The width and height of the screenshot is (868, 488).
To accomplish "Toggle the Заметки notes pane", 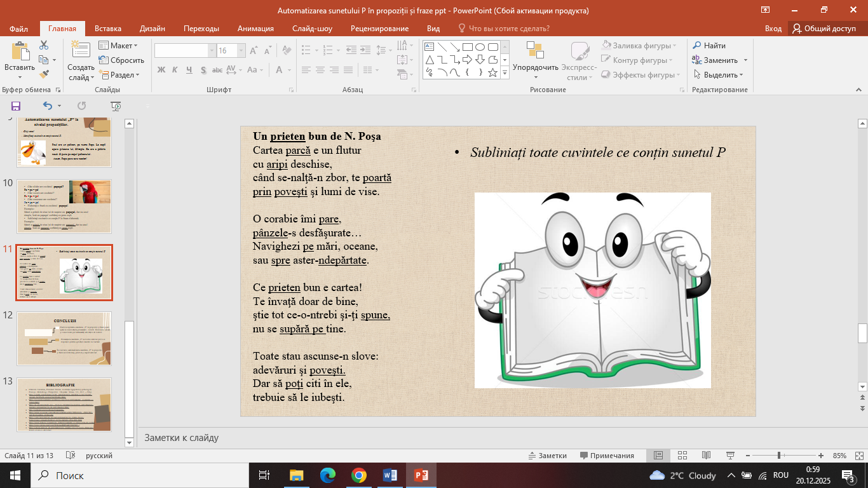I will (x=547, y=456).
